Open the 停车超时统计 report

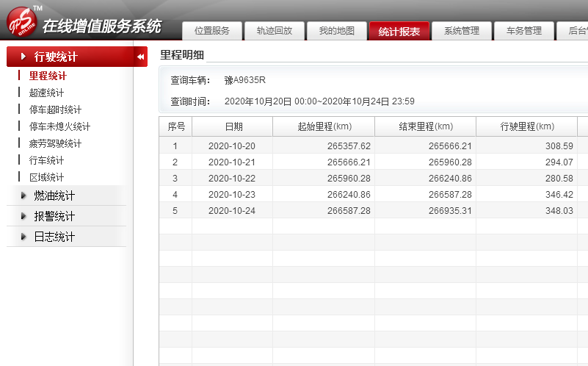pos(55,110)
